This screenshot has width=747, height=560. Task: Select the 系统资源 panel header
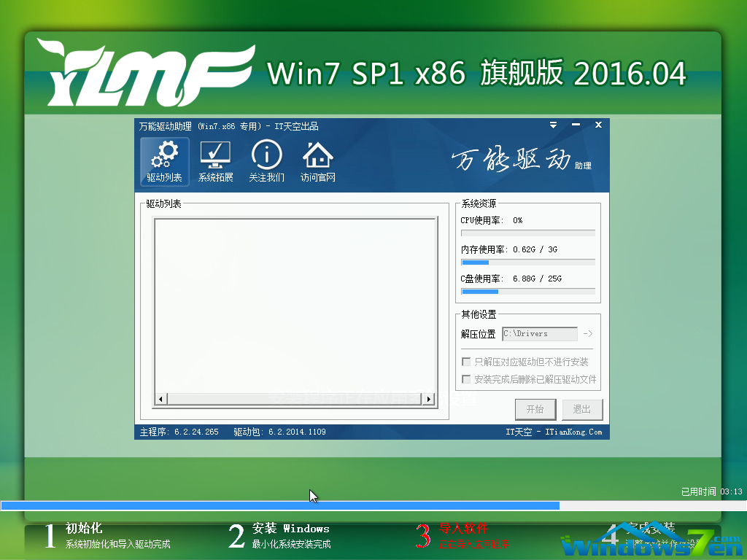click(478, 204)
